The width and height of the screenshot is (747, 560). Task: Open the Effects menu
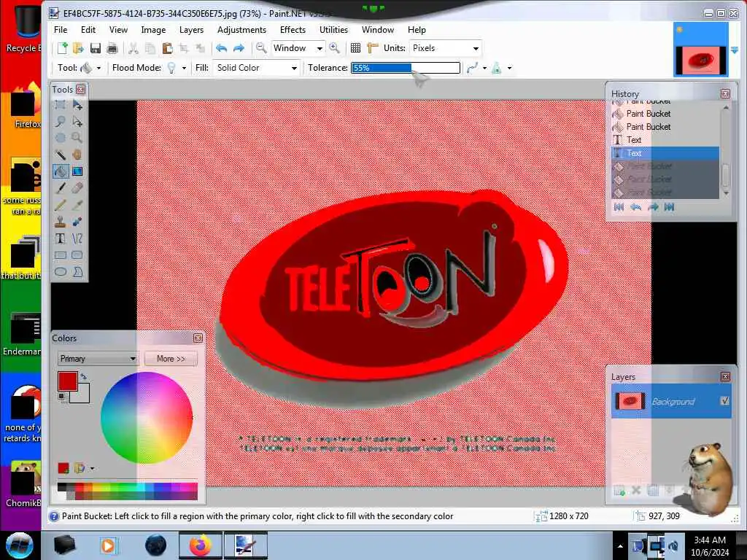[293, 29]
